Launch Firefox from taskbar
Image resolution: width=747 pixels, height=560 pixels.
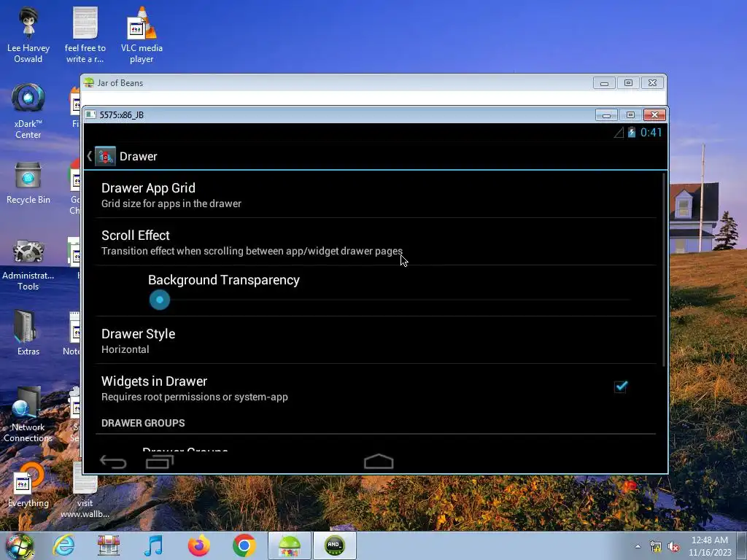[198, 545]
